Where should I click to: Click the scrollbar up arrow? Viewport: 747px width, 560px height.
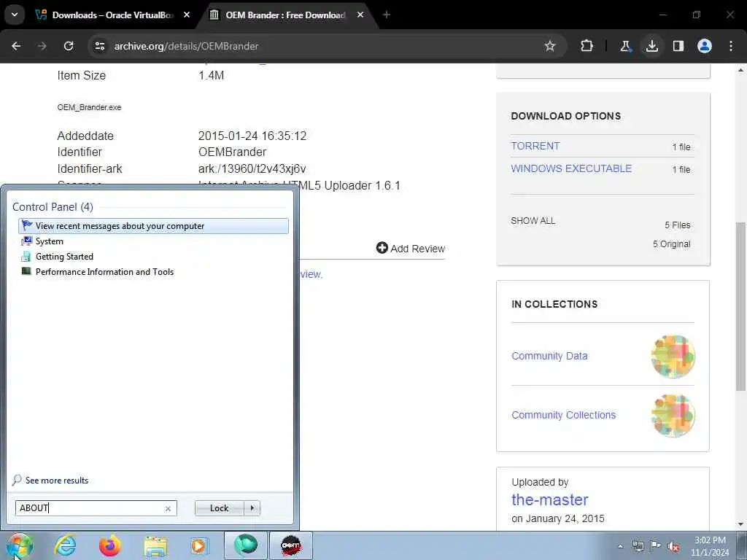(x=740, y=70)
